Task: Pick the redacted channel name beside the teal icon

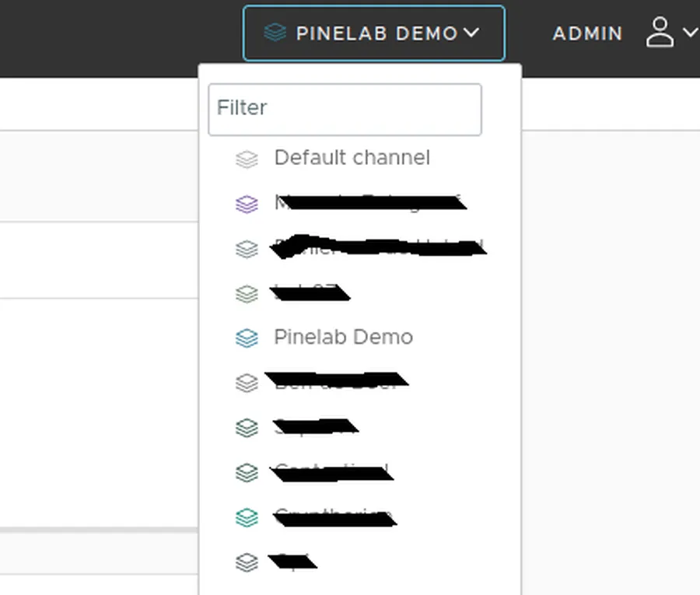Action: (334, 516)
